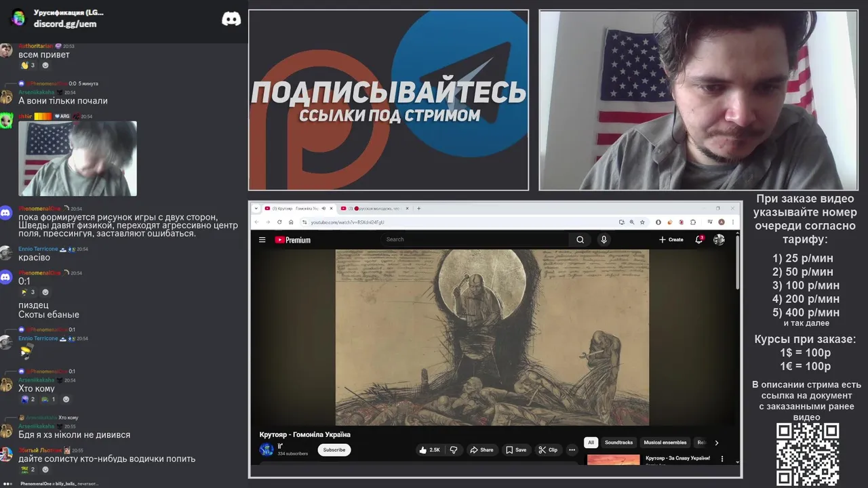Mute the Крутояр tab audio icon
Viewport: 868px width, 488px height.
tap(323, 208)
